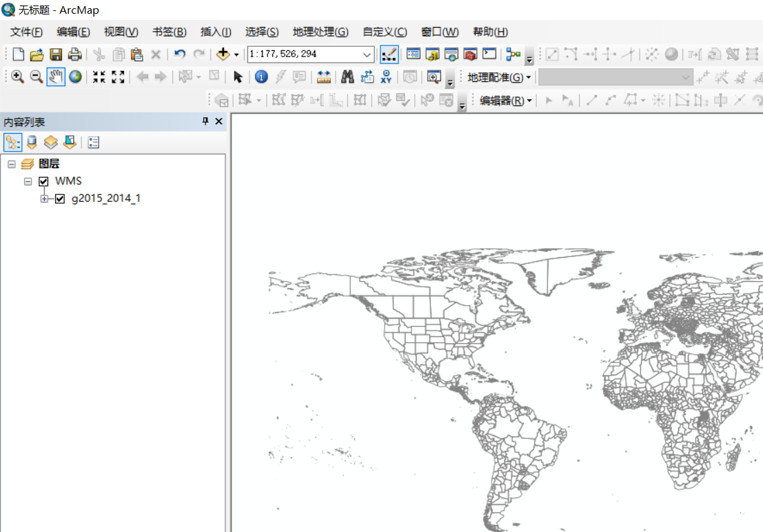Choose the Select Elements arrow tool

(238, 77)
